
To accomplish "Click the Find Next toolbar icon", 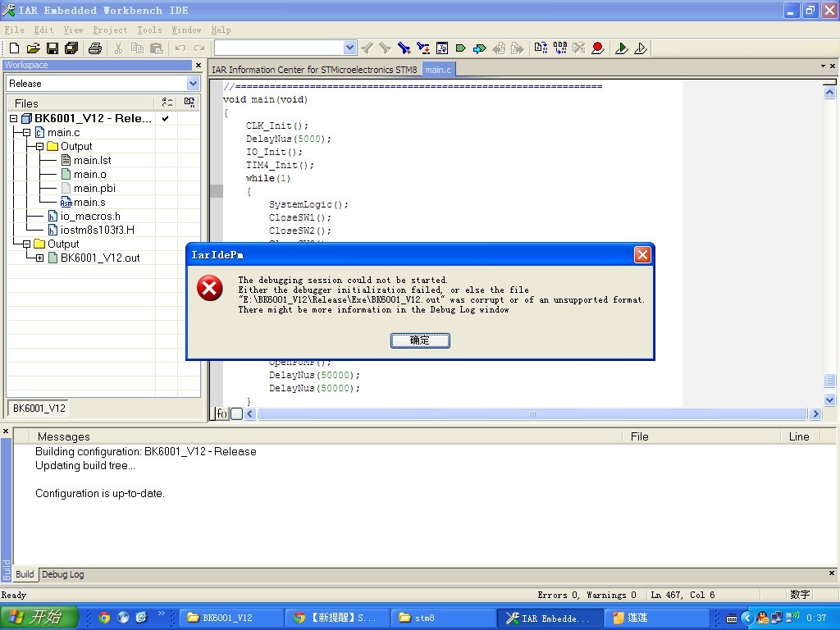I will pyautogui.click(x=386, y=48).
